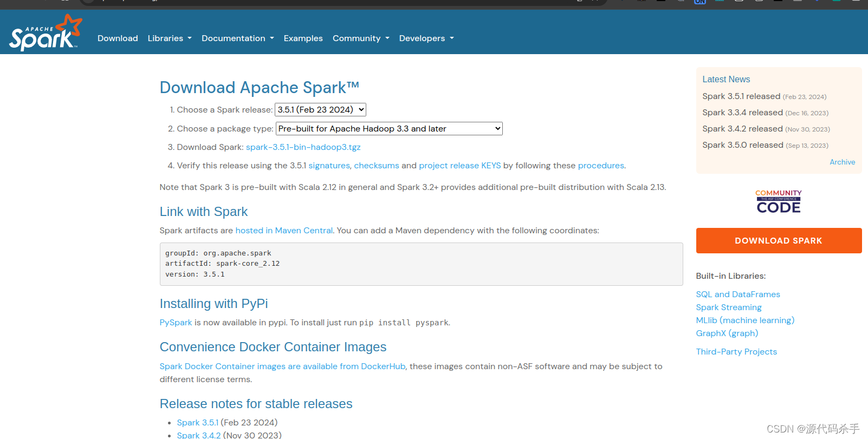This screenshot has width=868, height=439.
Task: Click the 'Convenience Docker Container Images' heading
Action: point(273,347)
